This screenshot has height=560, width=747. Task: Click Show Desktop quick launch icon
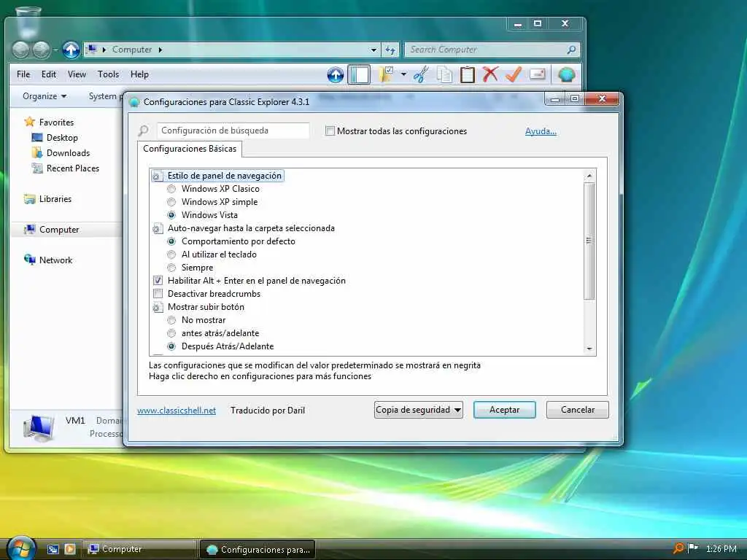click(53, 549)
